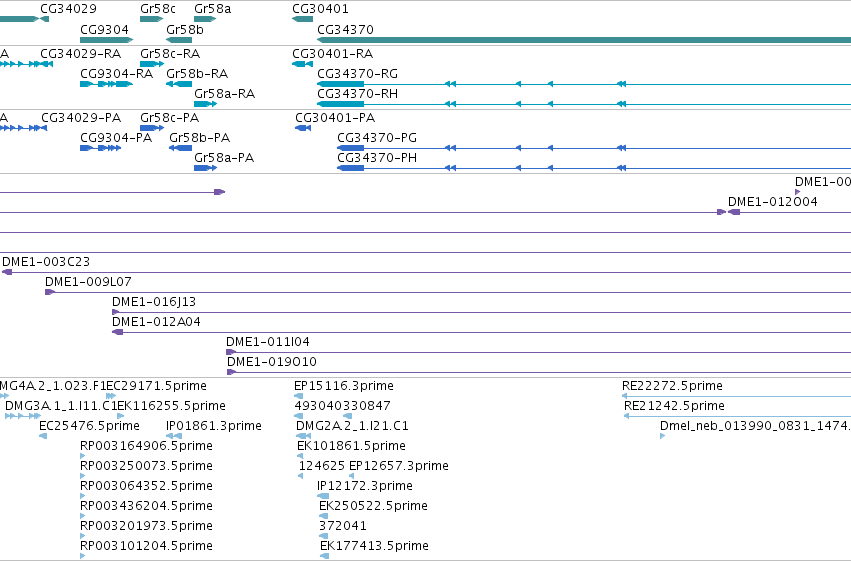Screen dimensions: 851x561
Task: Click the CG9304 gene feature bar
Action: tap(106, 40)
